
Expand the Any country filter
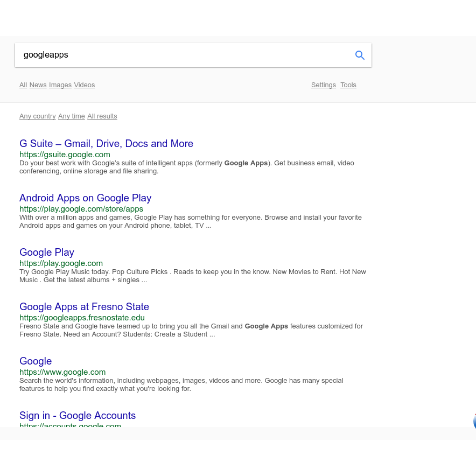click(x=38, y=116)
